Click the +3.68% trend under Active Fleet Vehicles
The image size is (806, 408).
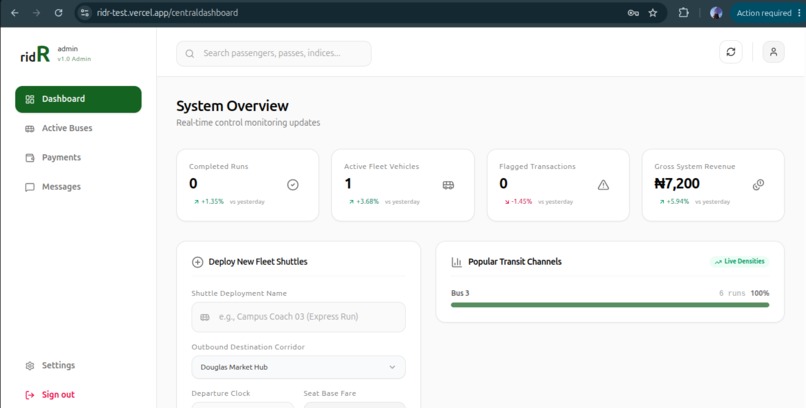tap(363, 202)
